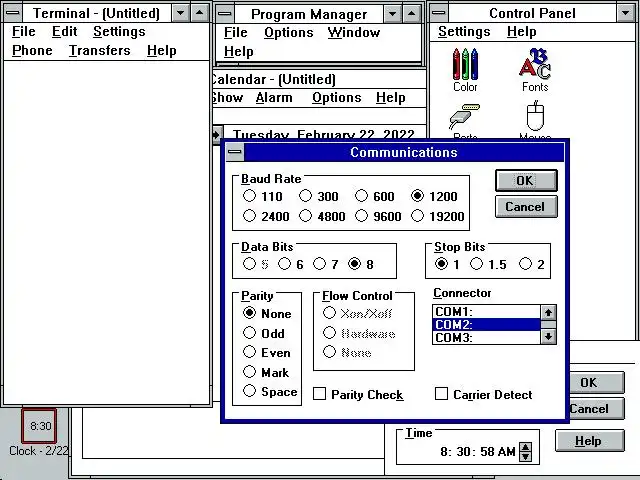
Task: Click Connector list scroll down arrow
Action: [x=548, y=336]
